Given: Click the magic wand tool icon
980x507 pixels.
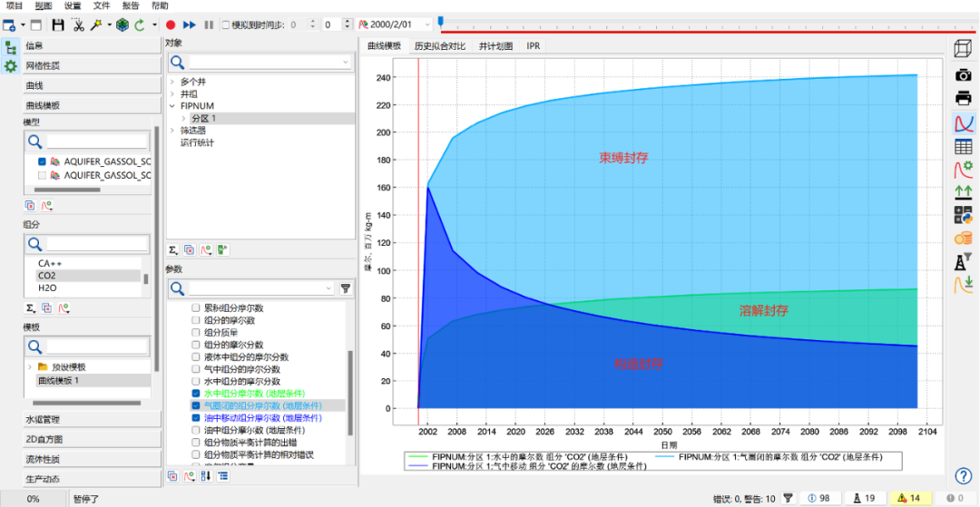Looking at the screenshot, I should tap(97, 25).
